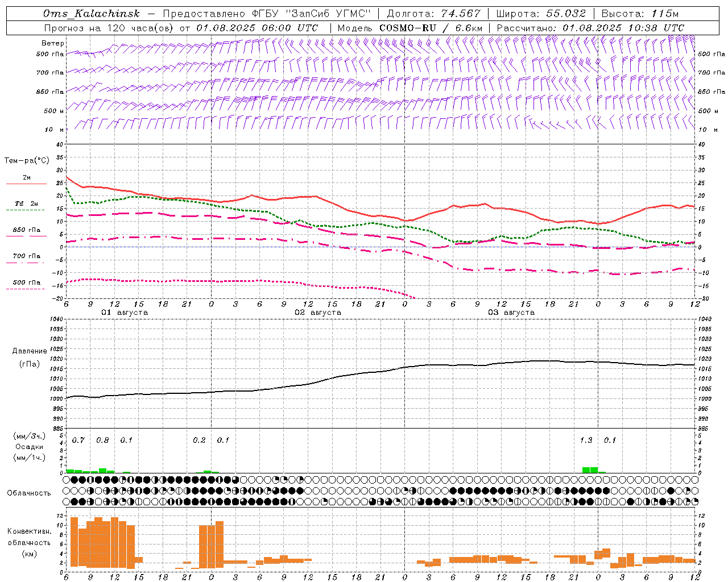Click the 01 августа date label
This screenshot has height=582, width=728.
pyautogui.click(x=125, y=313)
